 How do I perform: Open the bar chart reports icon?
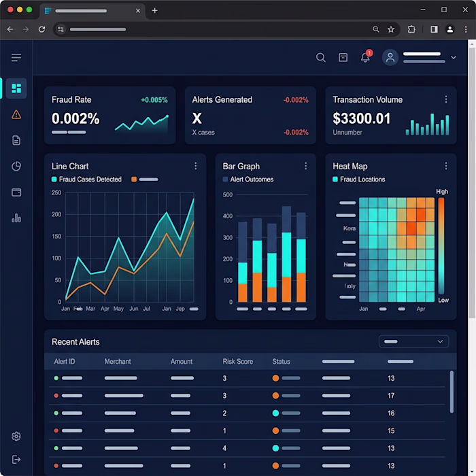tap(16, 218)
